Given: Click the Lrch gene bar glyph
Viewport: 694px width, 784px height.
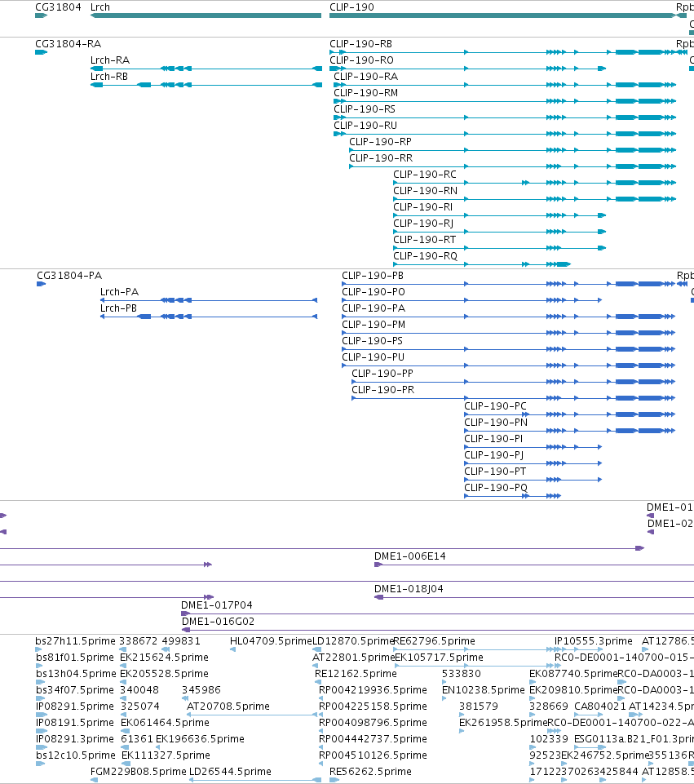Looking at the screenshot, I should click(x=206, y=16).
